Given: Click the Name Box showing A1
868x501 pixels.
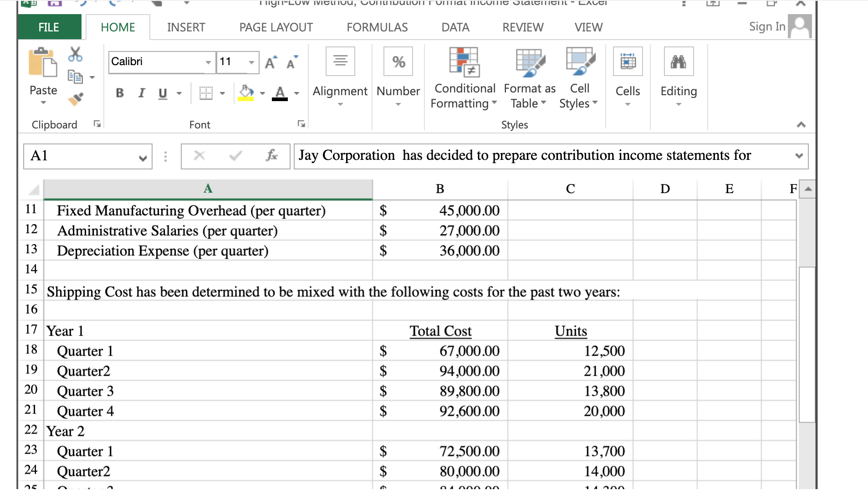Looking at the screenshot, I should 68,156.
